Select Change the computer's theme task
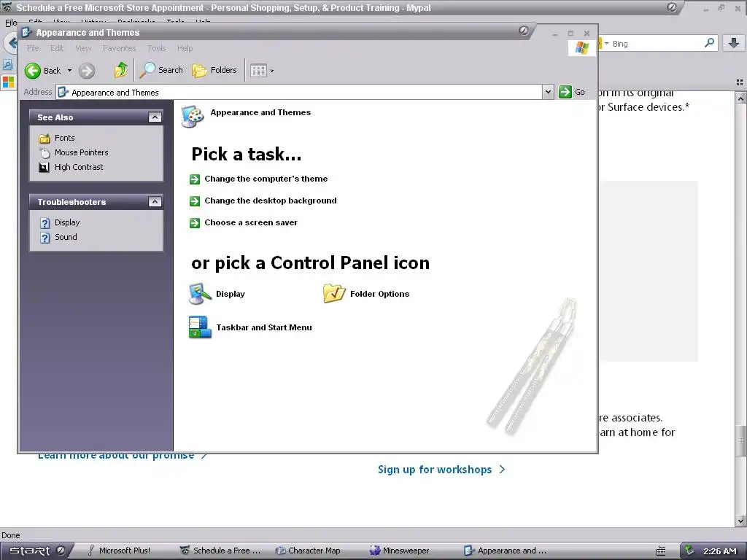 (266, 179)
